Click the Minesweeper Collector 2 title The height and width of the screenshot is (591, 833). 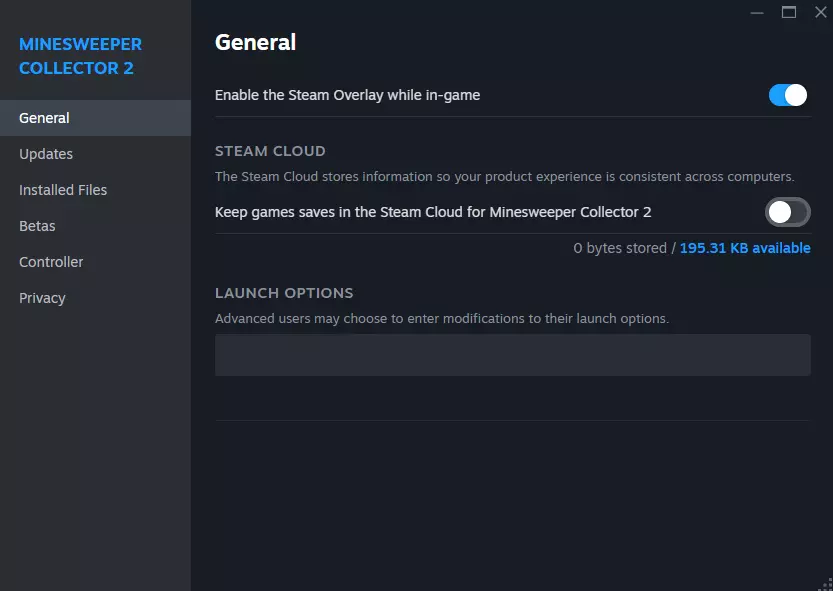tap(80, 56)
